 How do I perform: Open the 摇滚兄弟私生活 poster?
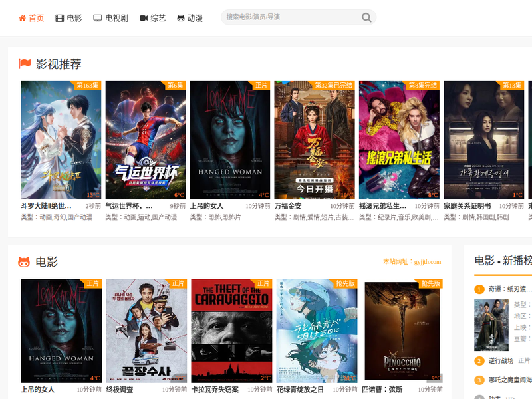[x=400, y=140]
